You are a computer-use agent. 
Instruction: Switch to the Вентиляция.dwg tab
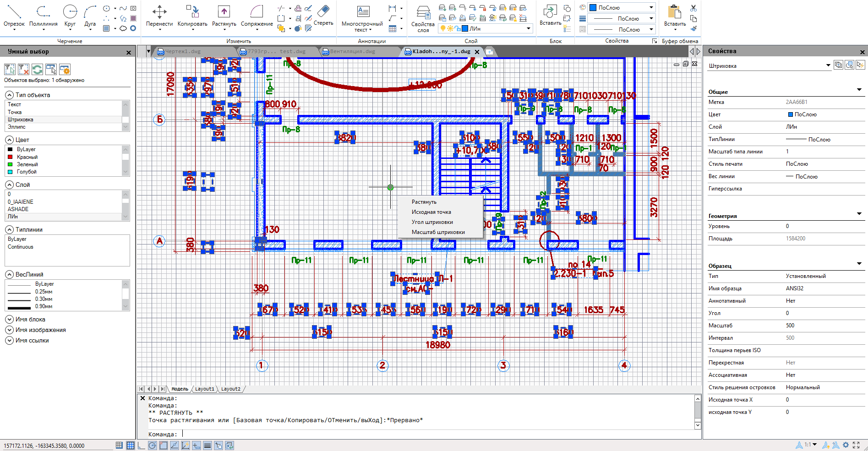[353, 51]
